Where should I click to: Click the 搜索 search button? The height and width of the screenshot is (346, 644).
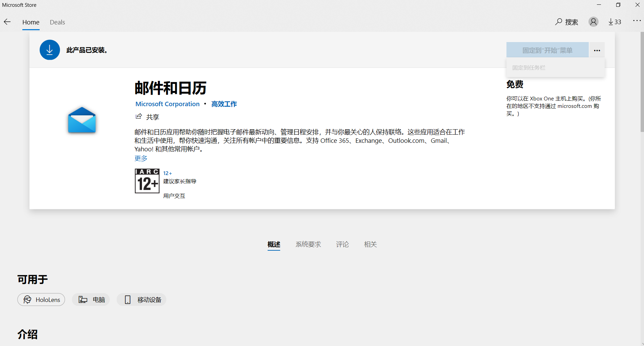[x=567, y=22]
